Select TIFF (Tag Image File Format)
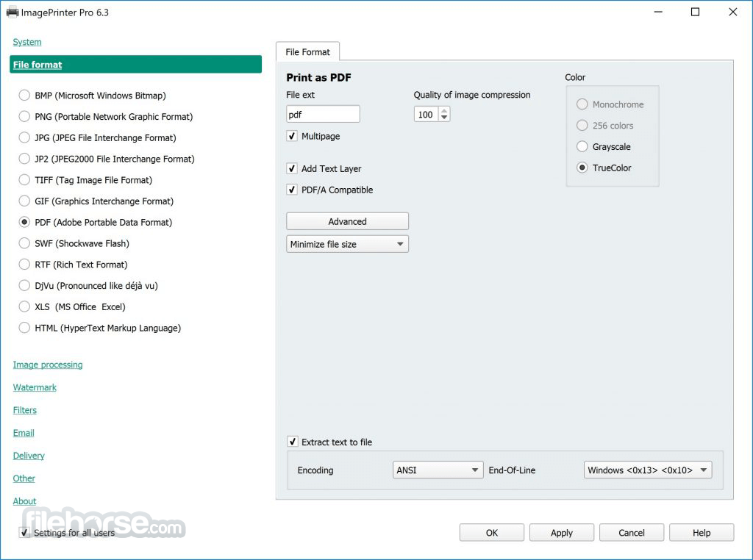The height and width of the screenshot is (560, 753). [24, 180]
